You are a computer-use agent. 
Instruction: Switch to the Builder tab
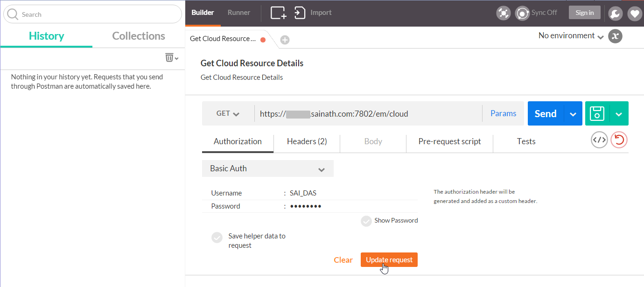tap(203, 13)
